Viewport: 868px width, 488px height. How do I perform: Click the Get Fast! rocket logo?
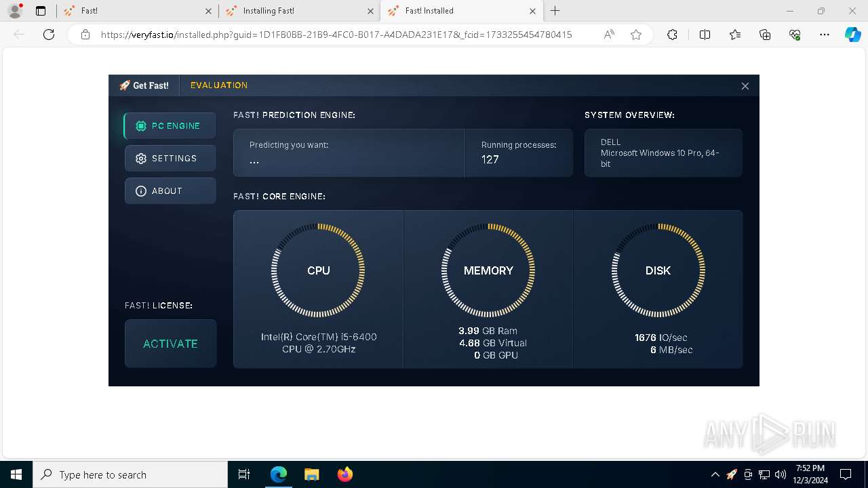pyautogui.click(x=144, y=85)
